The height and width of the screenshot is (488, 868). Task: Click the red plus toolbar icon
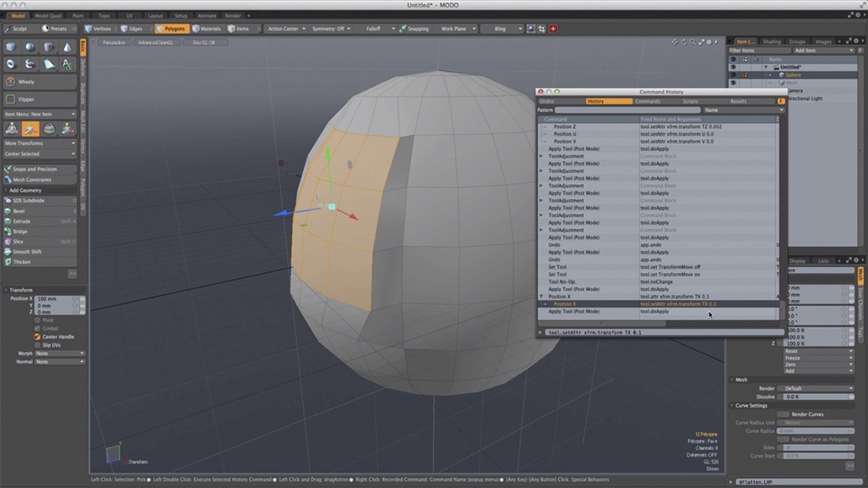click(x=553, y=28)
